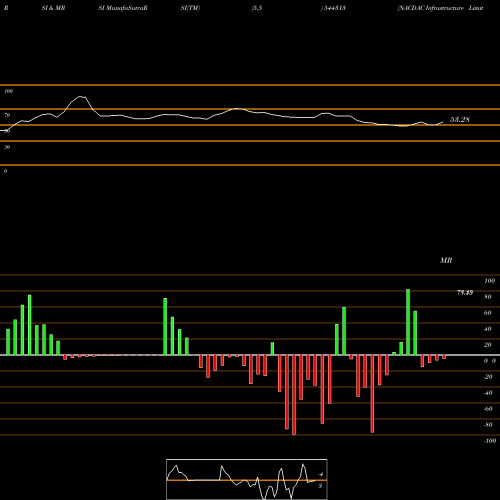Click the RSI line endpoint near 53.28
Image resolution: width=500 pixels, height=500 pixels.
pyautogui.click(x=443, y=122)
